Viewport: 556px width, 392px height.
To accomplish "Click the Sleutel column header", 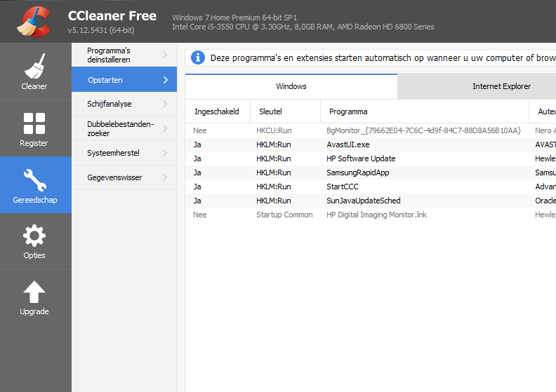I will pyautogui.click(x=270, y=111).
